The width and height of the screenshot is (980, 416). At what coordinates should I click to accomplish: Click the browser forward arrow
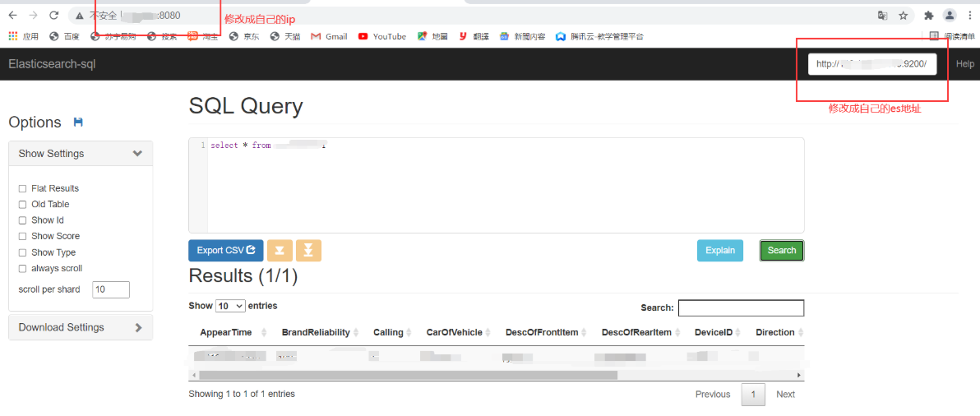click(x=33, y=15)
